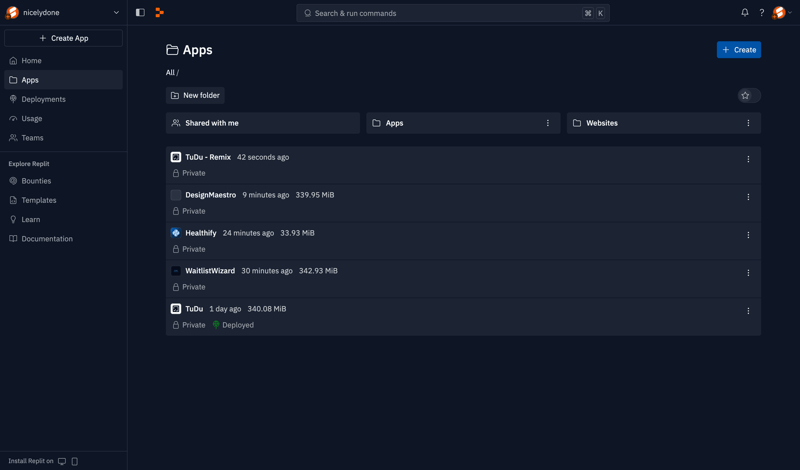The image size is (800, 470).
Task: Click the mobile install icon
Action: [74, 461]
